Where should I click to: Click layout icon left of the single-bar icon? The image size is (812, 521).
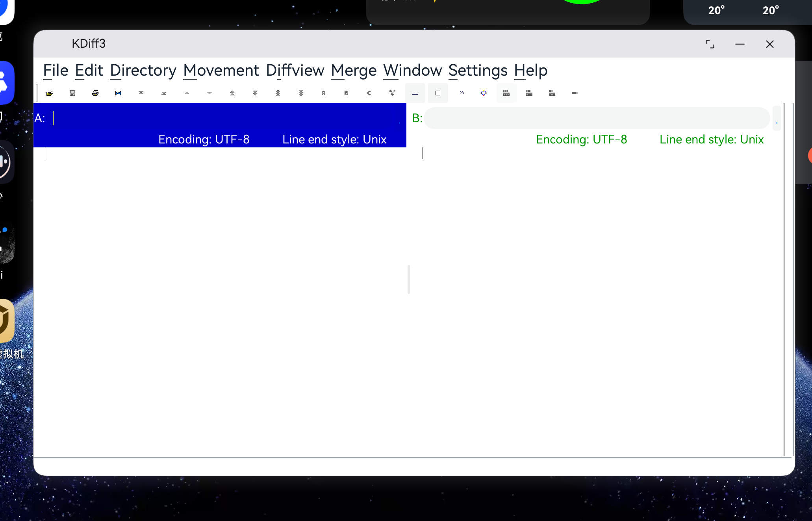coord(552,93)
